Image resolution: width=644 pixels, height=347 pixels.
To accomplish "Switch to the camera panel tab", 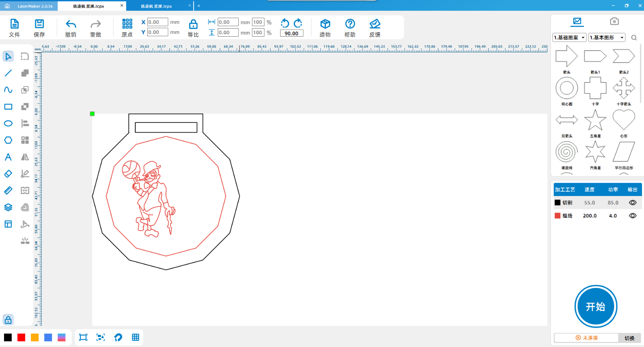I will click(614, 21).
